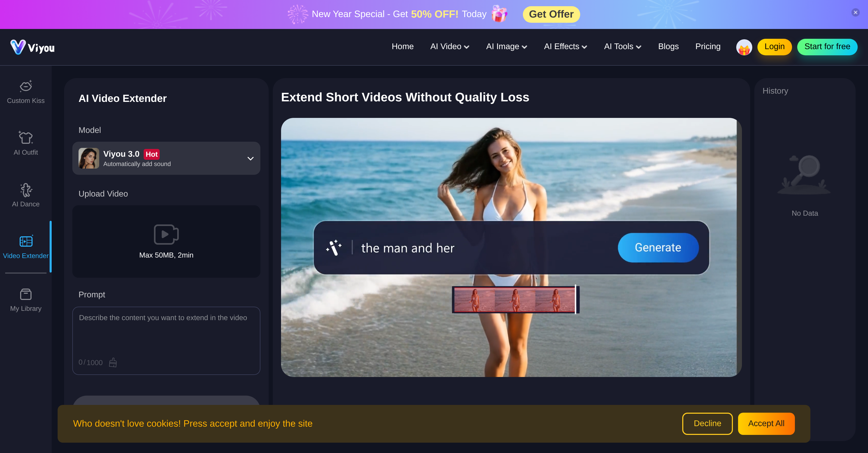Accept all cookies
Image resolution: width=868 pixels, height=453 pixels.
coord(766,423)
